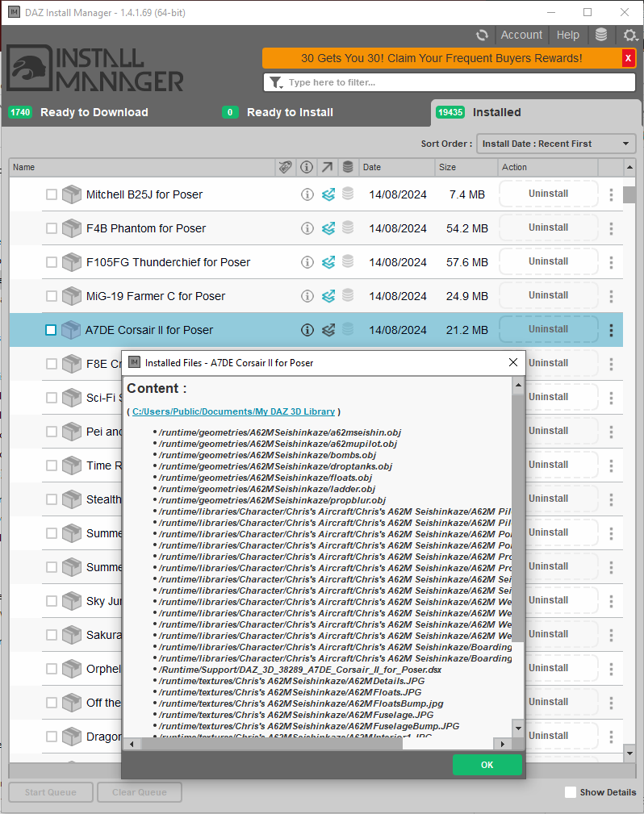Click the filter funnel icon
This screenshot has width=644, height=814.
tap(276, 82)
